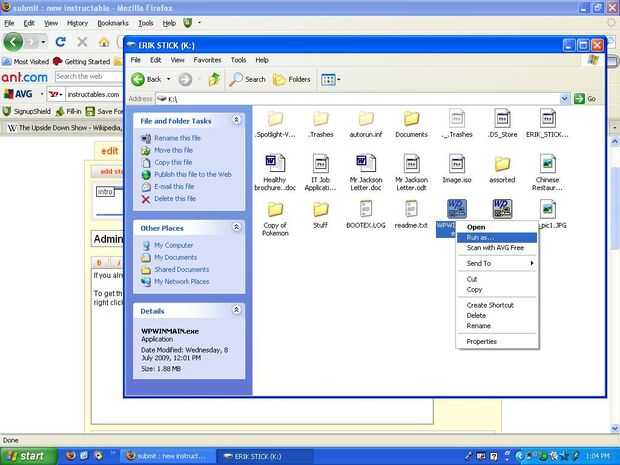620x465 pixels.
Task: Click the Windows start button
Action: 28,456
